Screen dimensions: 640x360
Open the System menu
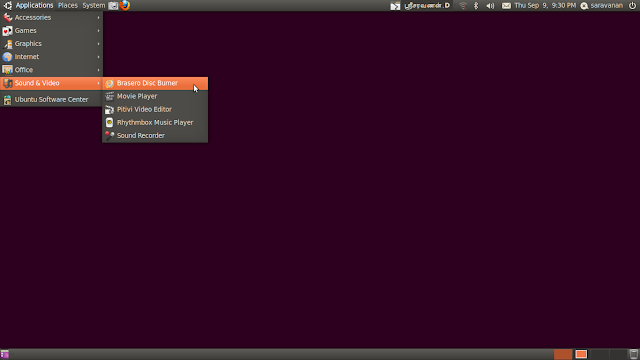click(93, 5)
